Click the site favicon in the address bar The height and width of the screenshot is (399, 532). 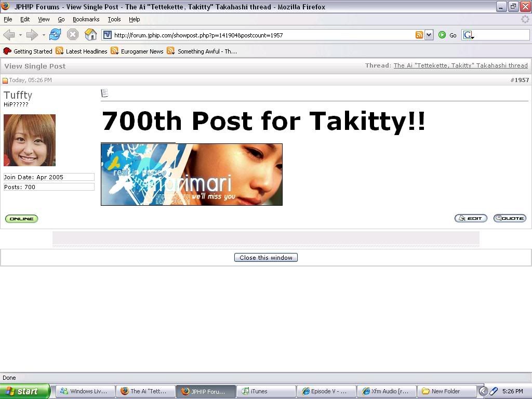107,35
